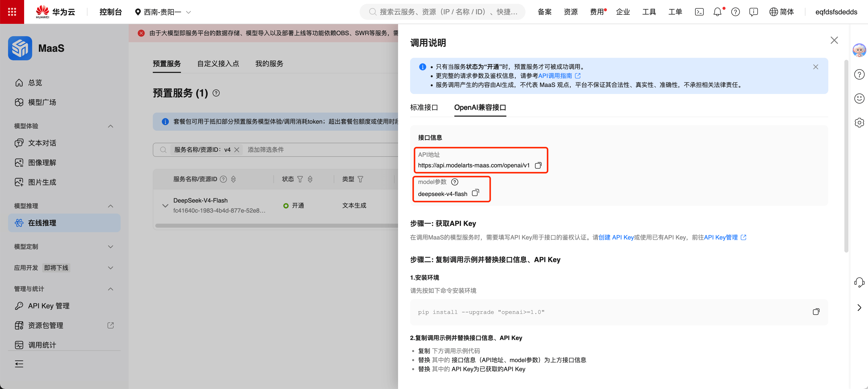Viewport: 868px width, 389px height.
Task: Sort the 状态 column
Action: pyautogui.click(x=310, y=179)
